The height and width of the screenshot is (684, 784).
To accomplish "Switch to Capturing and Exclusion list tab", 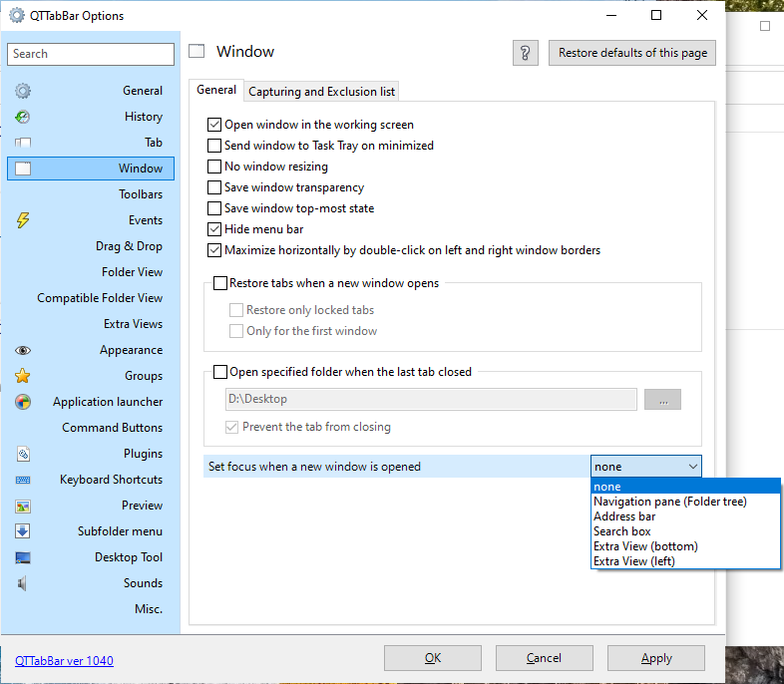I will pyautogui.click(x=321, y=91).
